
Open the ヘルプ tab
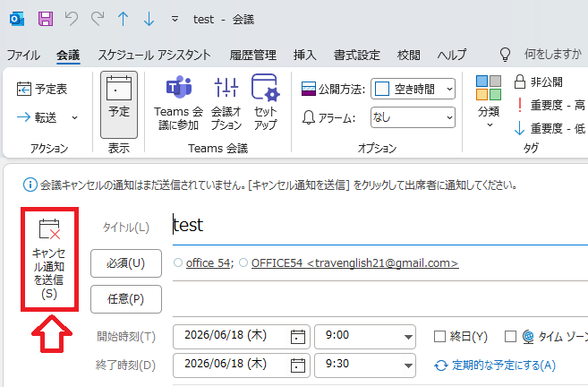[x=452, y=55]
